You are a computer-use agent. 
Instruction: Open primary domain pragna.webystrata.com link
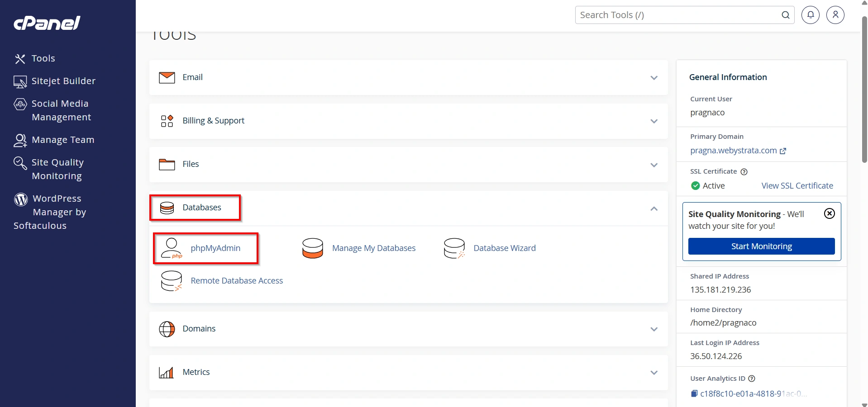pos(734,151)
